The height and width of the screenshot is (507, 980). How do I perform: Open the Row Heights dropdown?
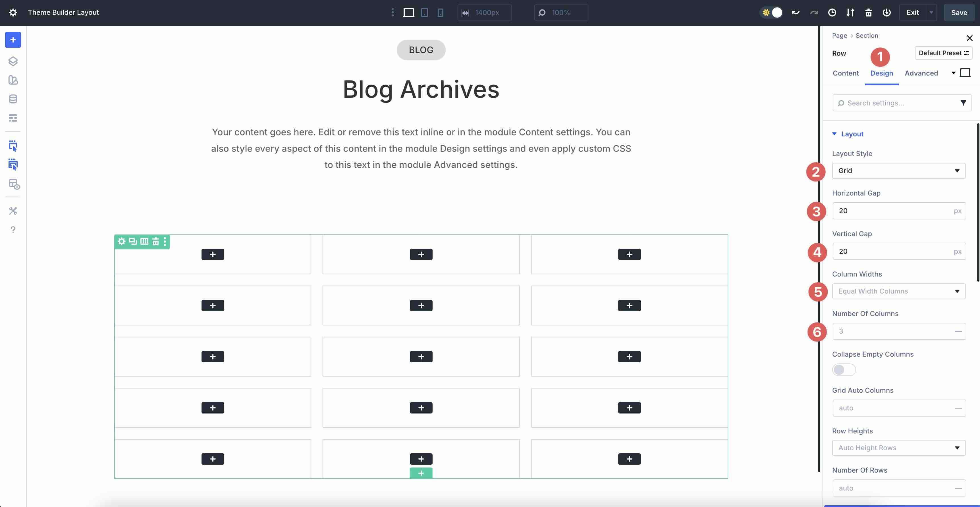[x=899, y=448]
